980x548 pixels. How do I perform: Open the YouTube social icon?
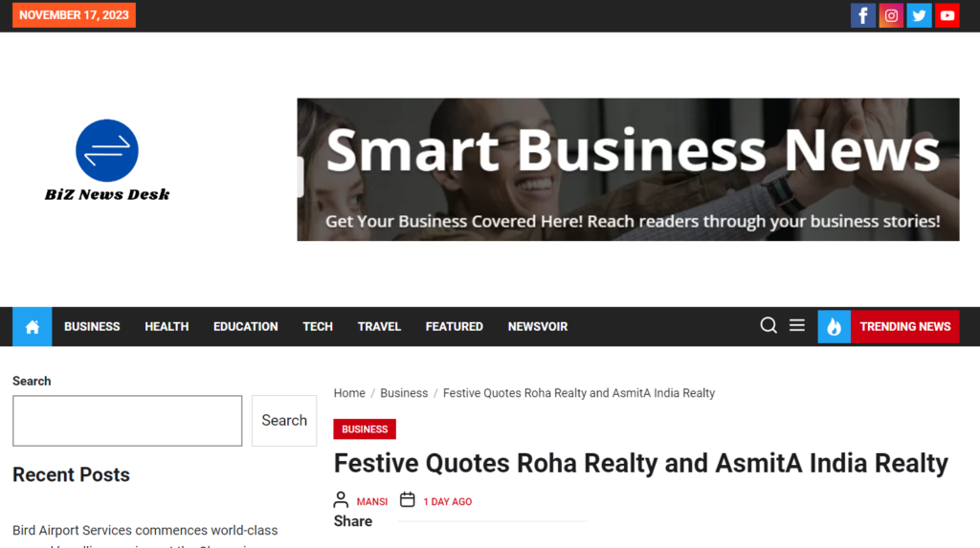(947, 15)
